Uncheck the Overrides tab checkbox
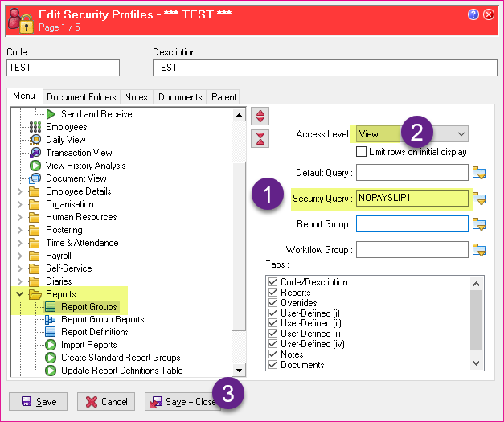 273,303
